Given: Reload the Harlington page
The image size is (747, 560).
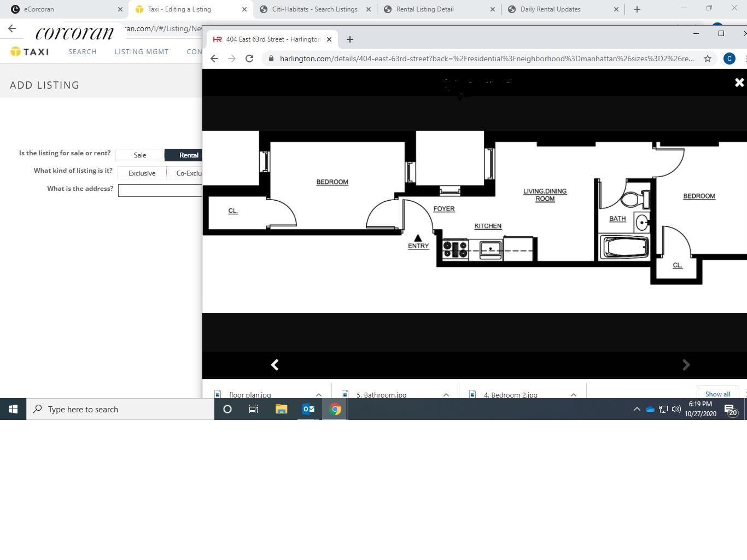Looking at the screenshot, I should pos(249,59).
